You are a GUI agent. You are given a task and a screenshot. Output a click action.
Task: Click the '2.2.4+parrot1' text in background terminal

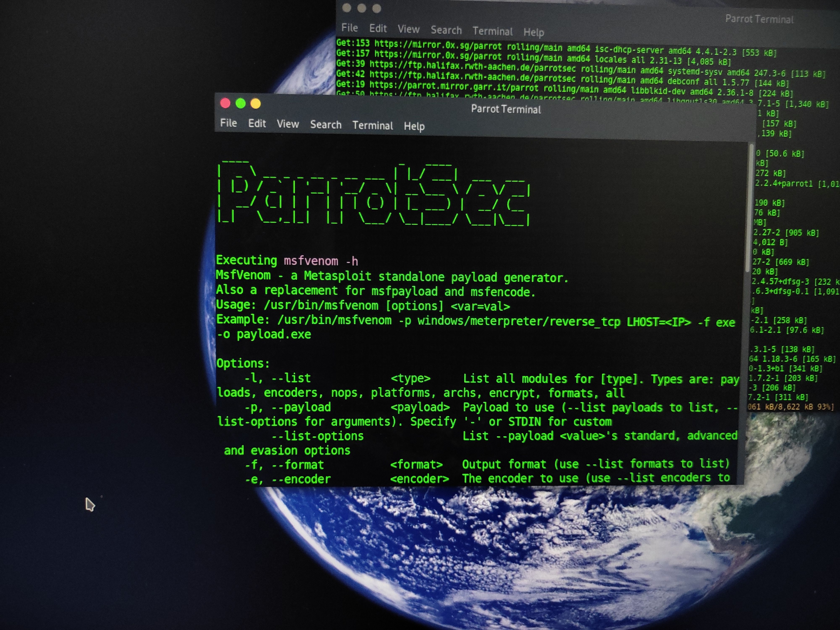[x=784, y=183]
